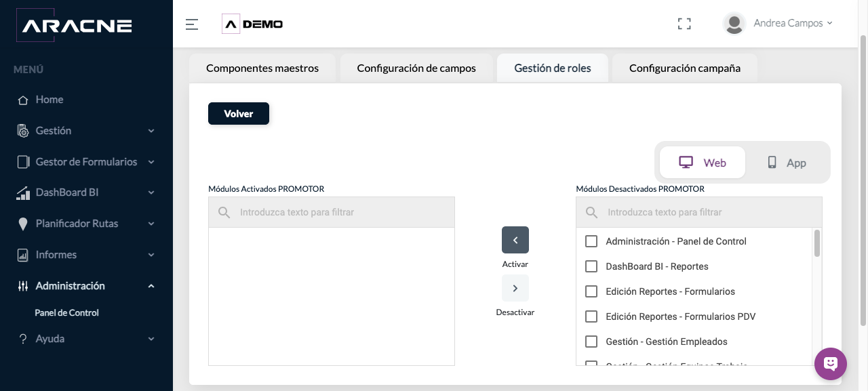The image size is (868, 391).
Task: Check DashBoard BI - Reportes
Action: pyautogui.click(x=591, y=266)
